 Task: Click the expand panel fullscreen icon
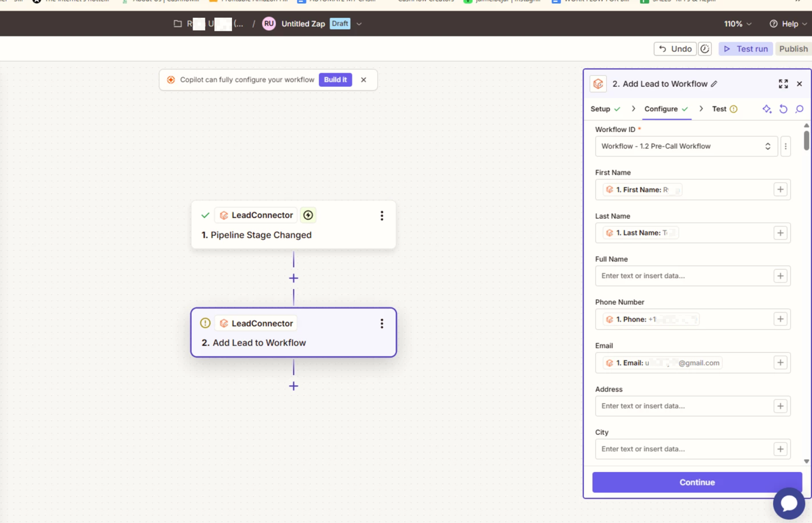pyautogui.click(x=783, y=84)
